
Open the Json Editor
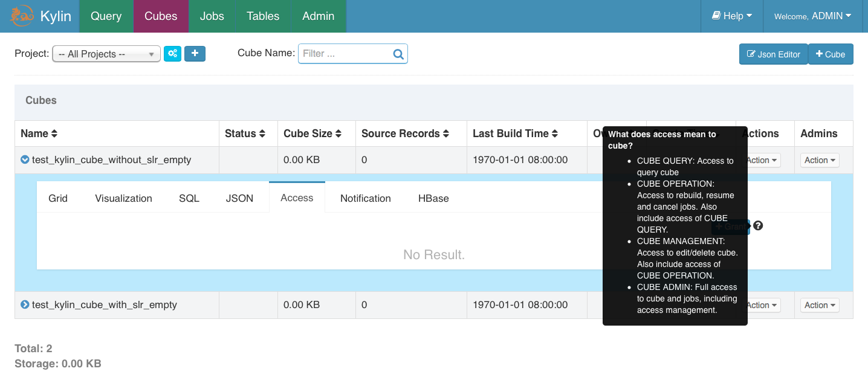[x=773, y=54]
